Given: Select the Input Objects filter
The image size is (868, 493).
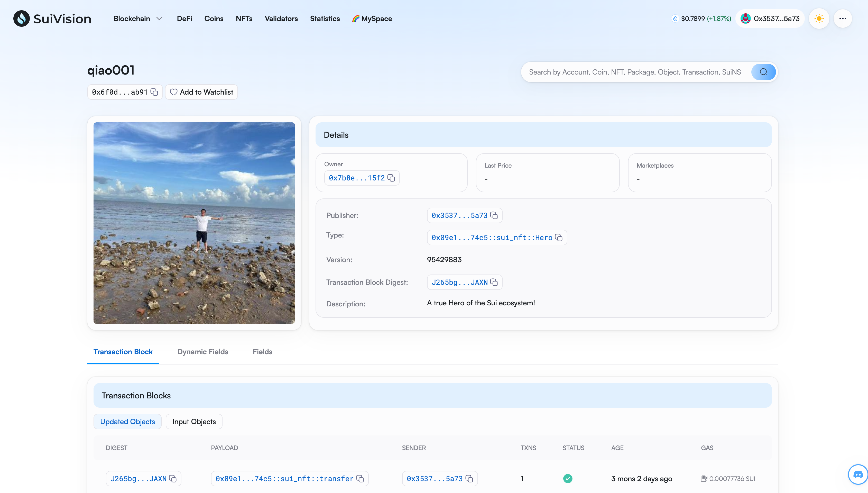Looking at the screenshot, I should click(x=194, y=422).
